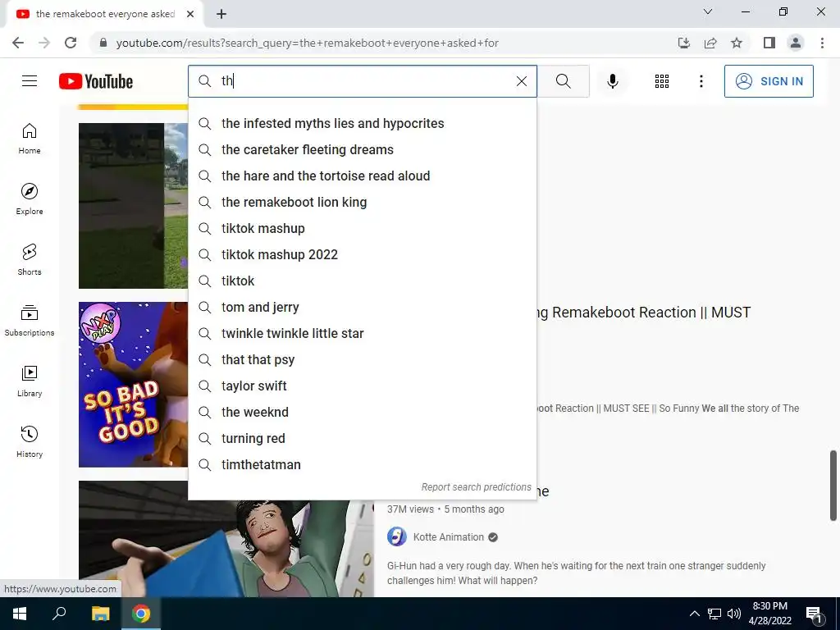Select suggestion 'the hare and the tortoise read aloud'
Viewport: 840px width, 630px height.
click(362, 176)
